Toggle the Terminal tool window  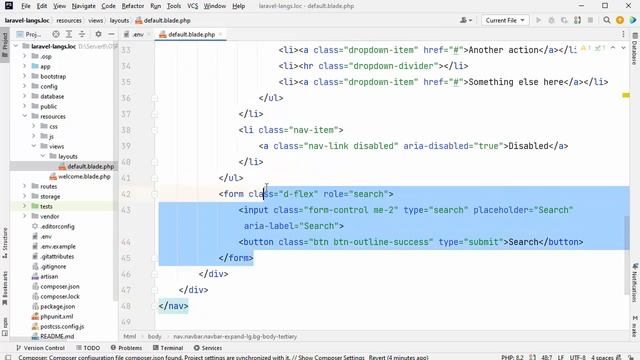click(x=168, y=348)
